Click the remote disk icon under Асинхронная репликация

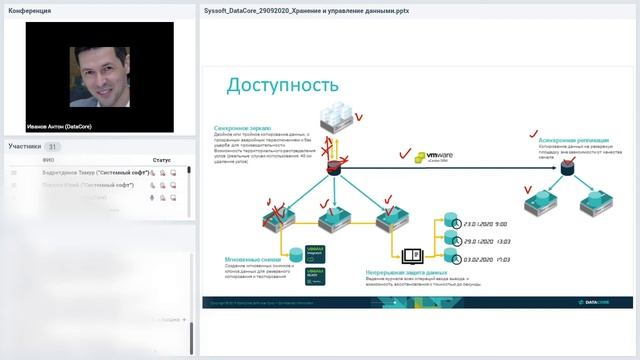(567, 168)
